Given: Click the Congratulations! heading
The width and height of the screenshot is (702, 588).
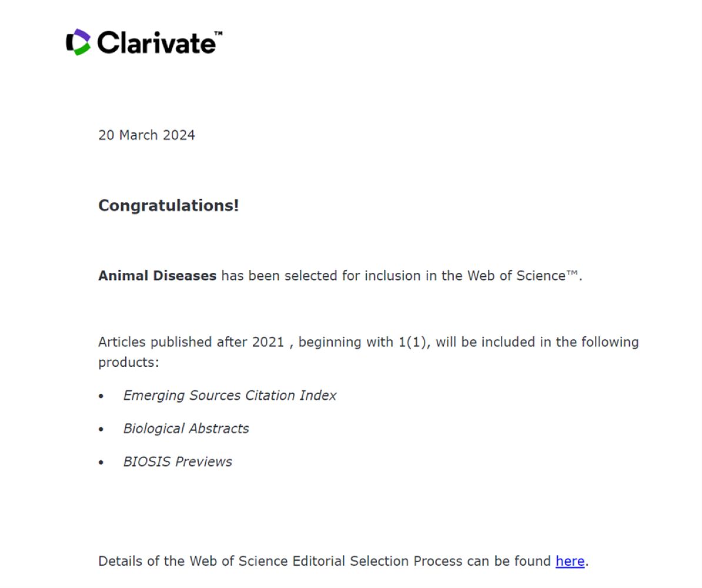Looking at the screenshot, I should point(169,206).
